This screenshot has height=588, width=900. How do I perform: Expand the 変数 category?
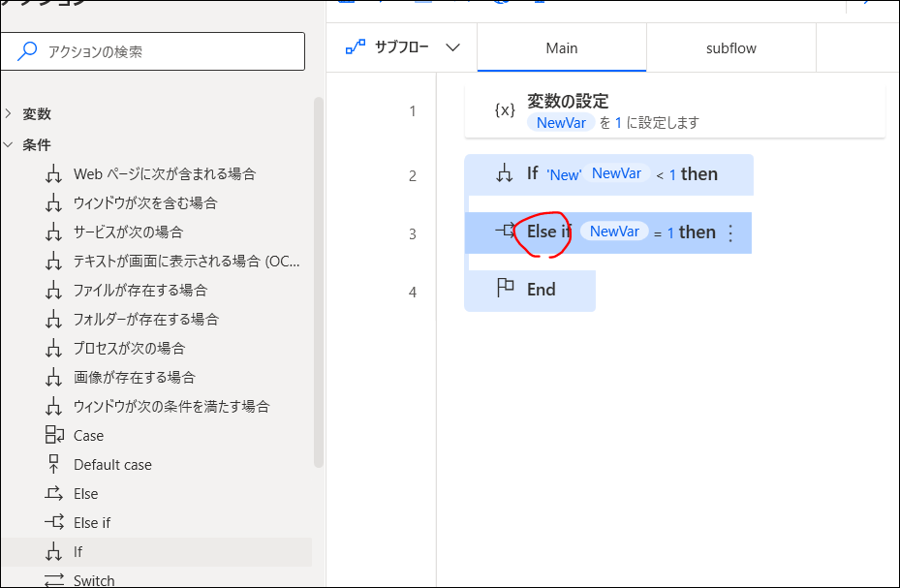[8, 113]
